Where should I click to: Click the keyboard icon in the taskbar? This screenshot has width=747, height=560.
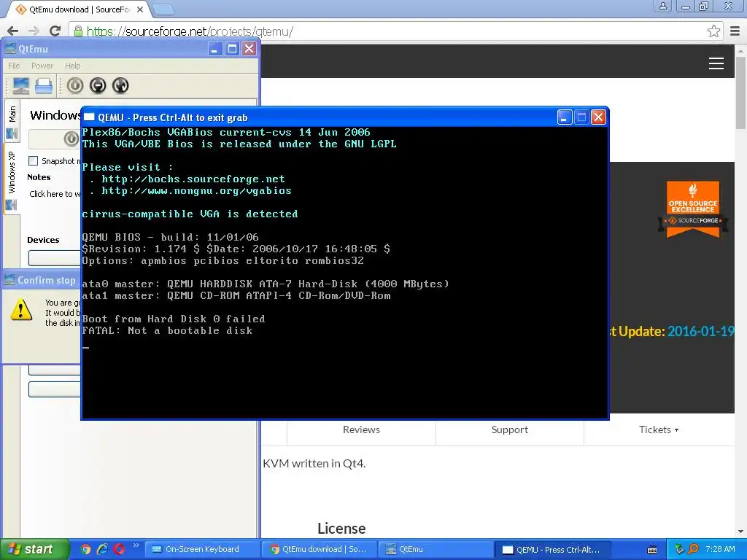(x=652, y=550)
